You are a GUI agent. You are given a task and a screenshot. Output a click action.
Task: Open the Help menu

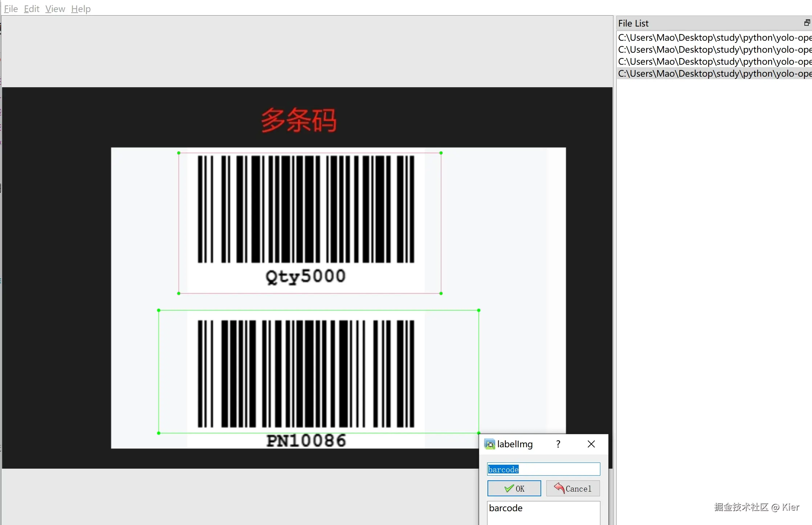coord(81,9)
